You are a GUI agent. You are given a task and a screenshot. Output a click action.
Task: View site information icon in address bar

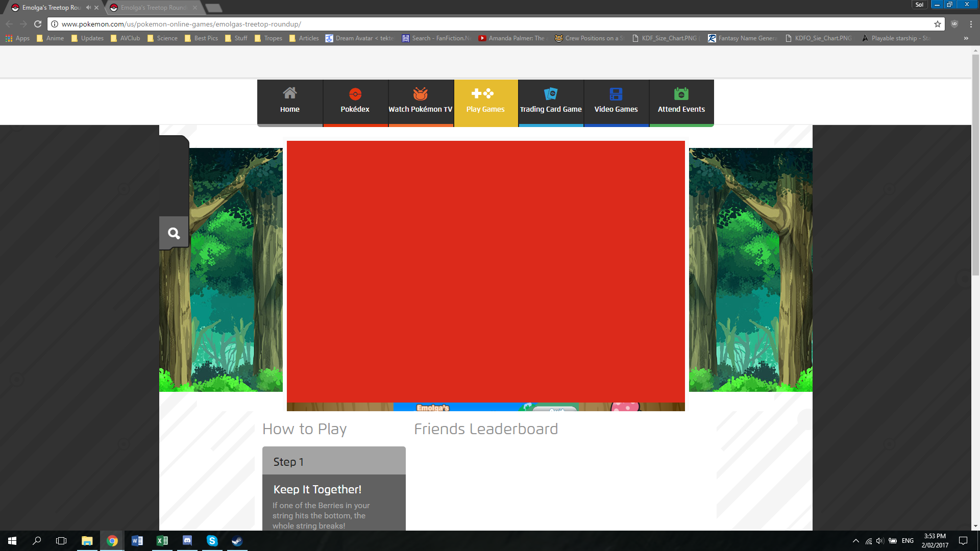tap(55, 24)
